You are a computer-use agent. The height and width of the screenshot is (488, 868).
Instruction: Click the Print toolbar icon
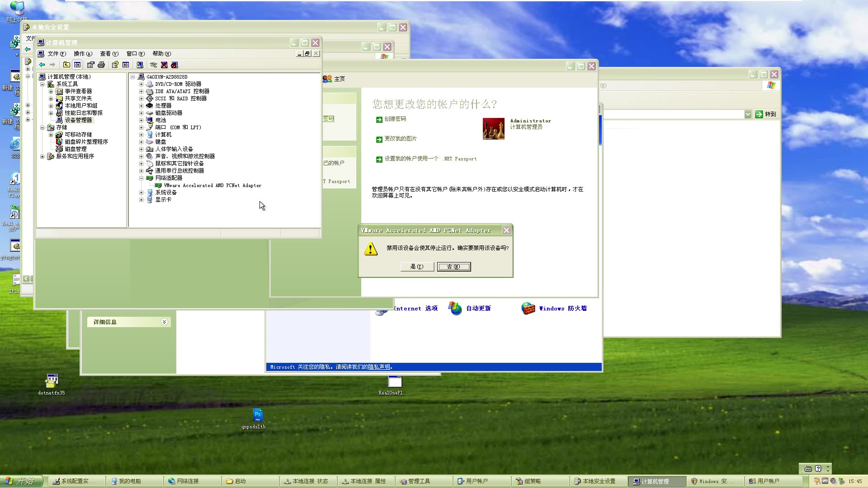pyautogui.click(x=101, y=65)
